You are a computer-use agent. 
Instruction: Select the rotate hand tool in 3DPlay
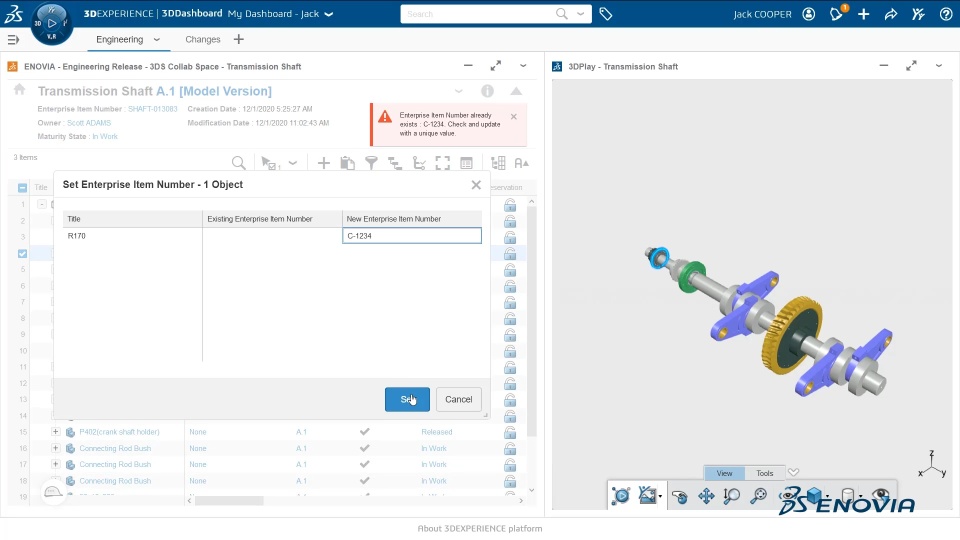click(679, 496)
